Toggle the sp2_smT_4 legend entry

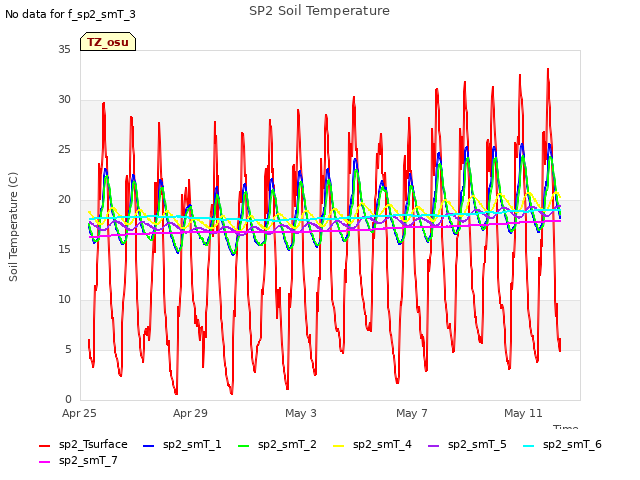point(372,444)
